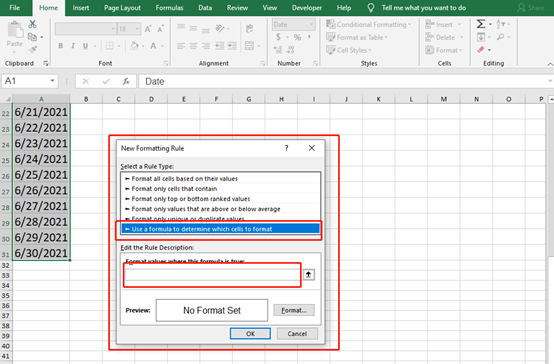Image resolution: width=554 pixels, height=364 pixels.
Task: Select cell containing 6/25/2021
Action: tap(41, 175)
